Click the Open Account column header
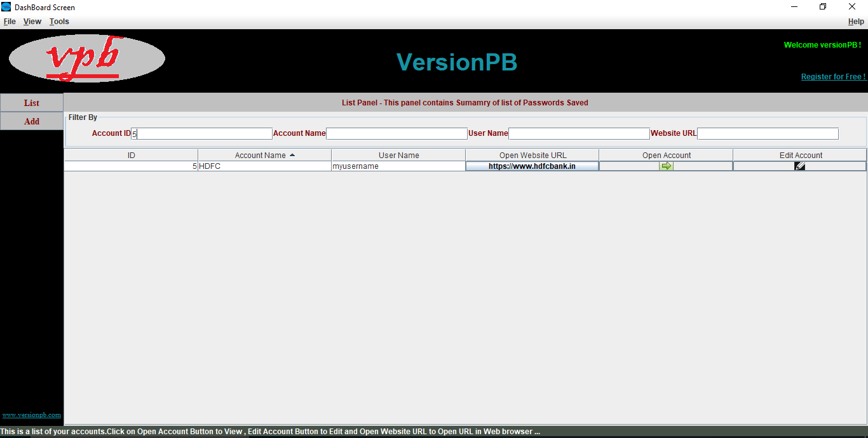 click(x=666, y=155)
